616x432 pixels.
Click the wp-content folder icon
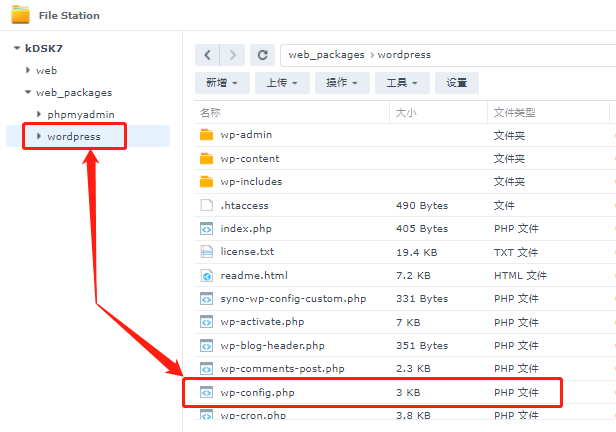[x=206, y=158]
